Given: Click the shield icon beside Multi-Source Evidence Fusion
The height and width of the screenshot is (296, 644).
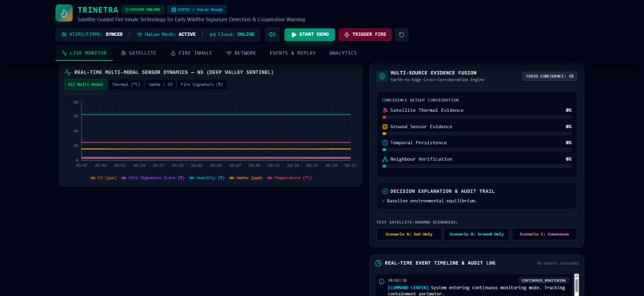Looking at the screenshot, I should [382, 76].
